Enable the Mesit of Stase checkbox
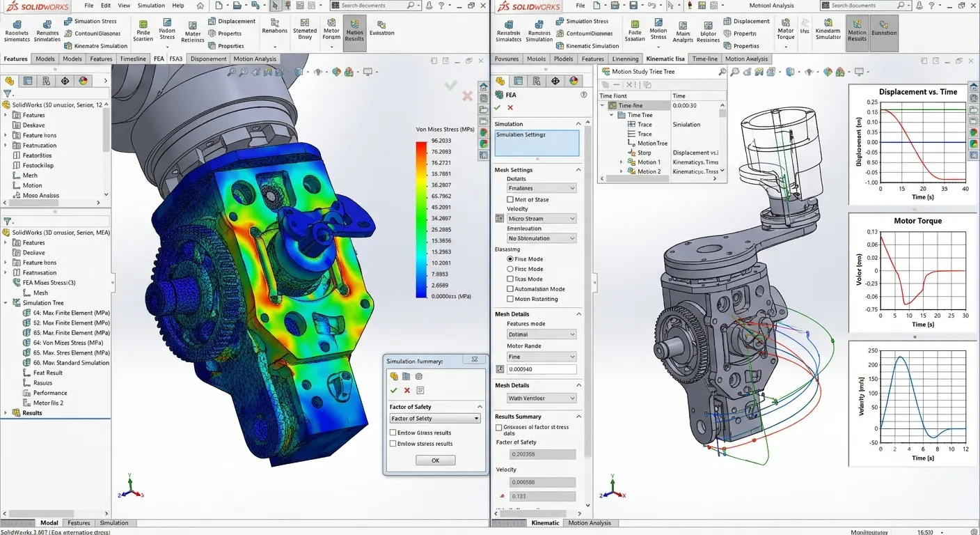 [510, 199]
